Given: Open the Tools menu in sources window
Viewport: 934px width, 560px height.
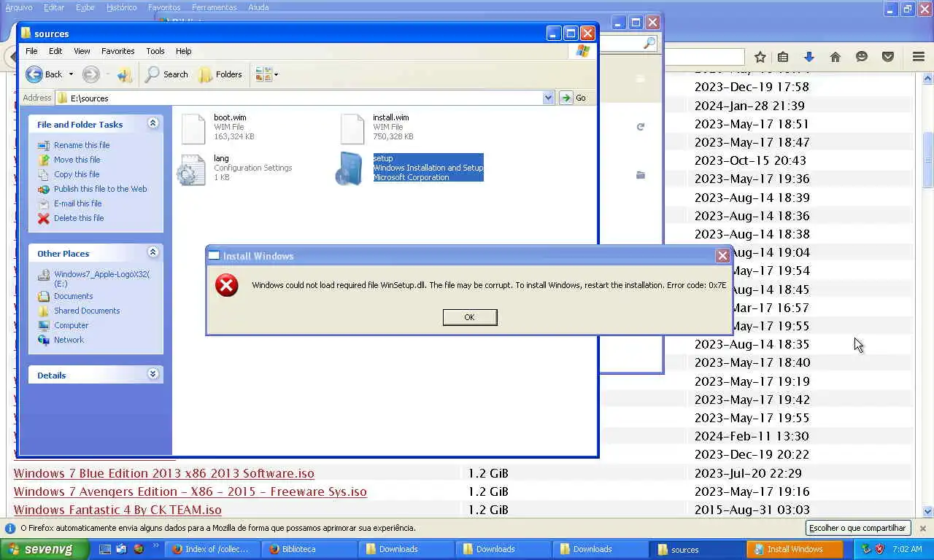Looking at the screenshot, I should tap(155, 51).
